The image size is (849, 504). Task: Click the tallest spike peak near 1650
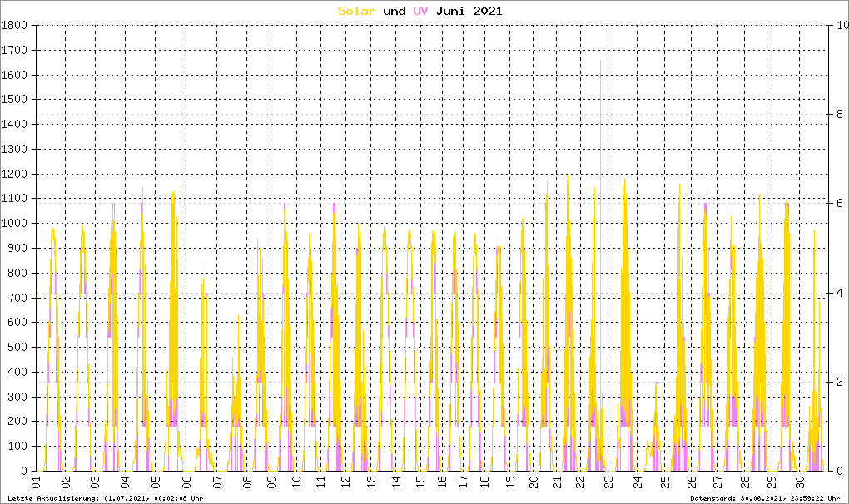[600, 62]
